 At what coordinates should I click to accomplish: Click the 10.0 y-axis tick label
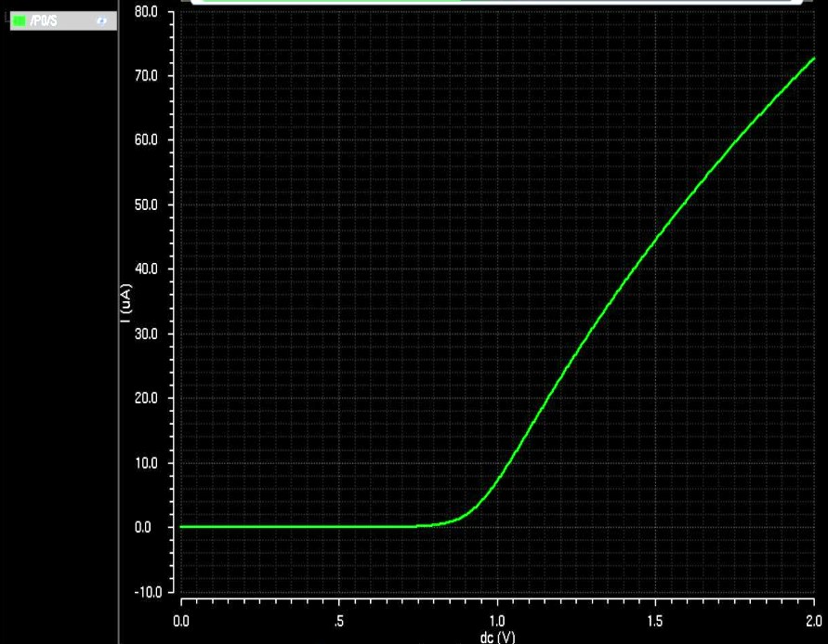tap(146, 463)
